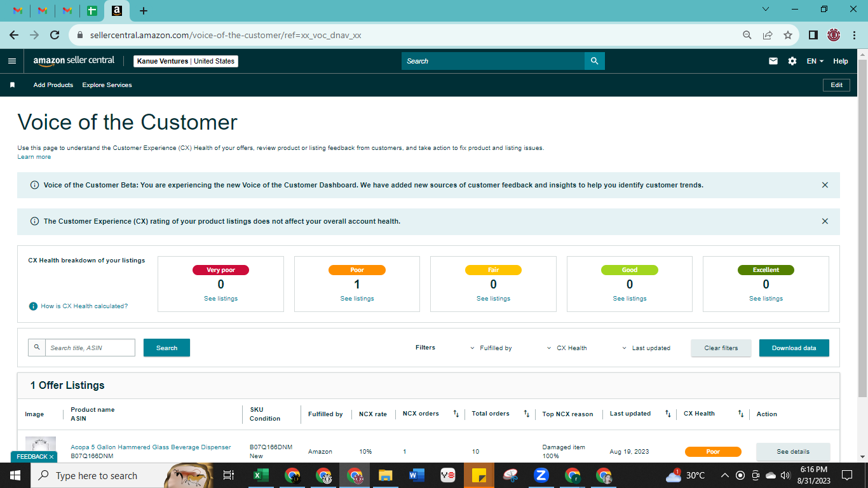This screenshot has height=488, width=868.
Task: Sort listings by Last updated column arrows
Action: click(x=668, y=414)
